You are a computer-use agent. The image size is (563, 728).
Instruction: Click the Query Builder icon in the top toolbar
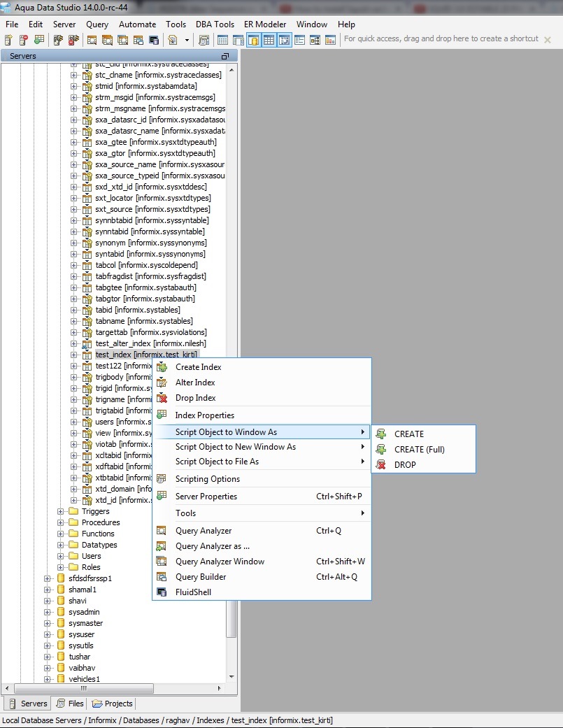[138, 41]
